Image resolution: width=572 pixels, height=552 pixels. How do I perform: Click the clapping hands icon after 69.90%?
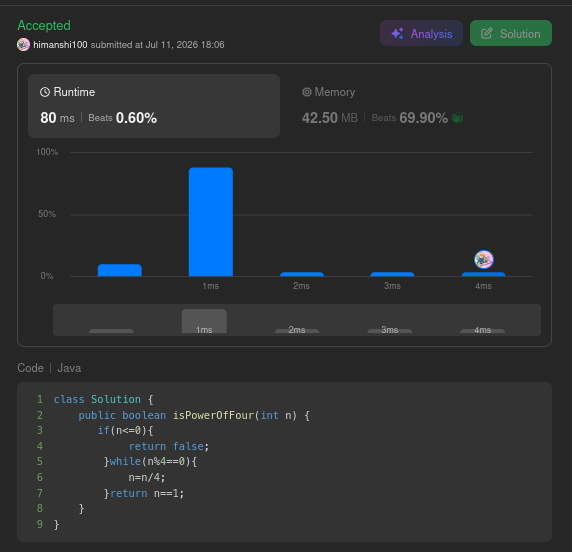point(457,117)
